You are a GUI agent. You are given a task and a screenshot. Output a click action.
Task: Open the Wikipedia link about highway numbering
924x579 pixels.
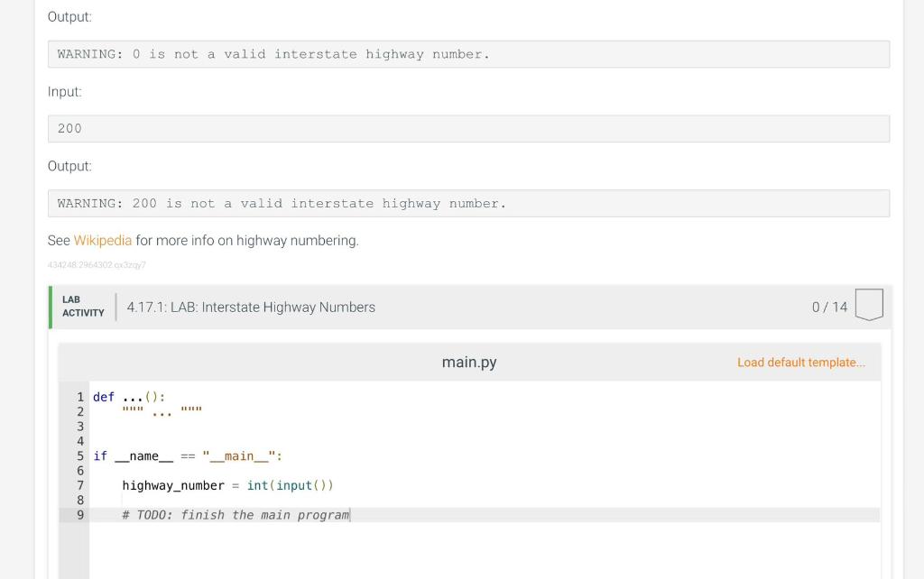coord(103,240)
